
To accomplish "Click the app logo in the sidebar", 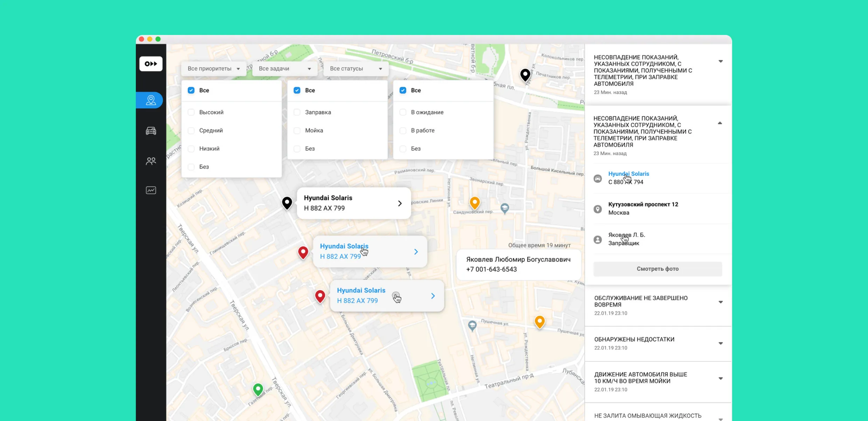I will [x=151, y=64].
